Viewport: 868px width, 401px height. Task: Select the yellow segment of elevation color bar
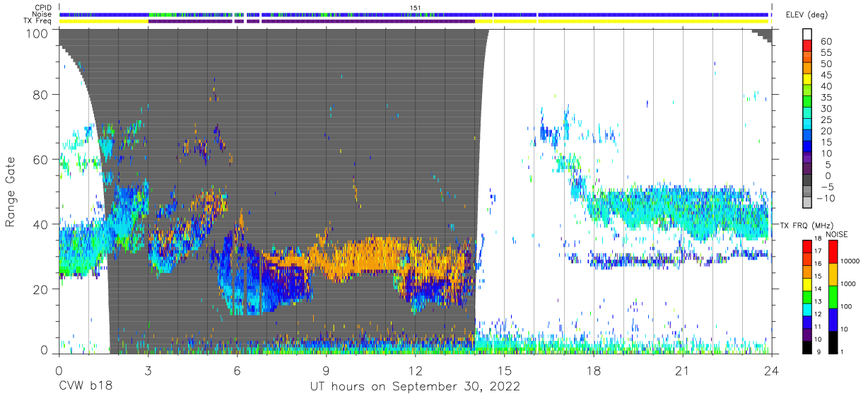point(808,81)
